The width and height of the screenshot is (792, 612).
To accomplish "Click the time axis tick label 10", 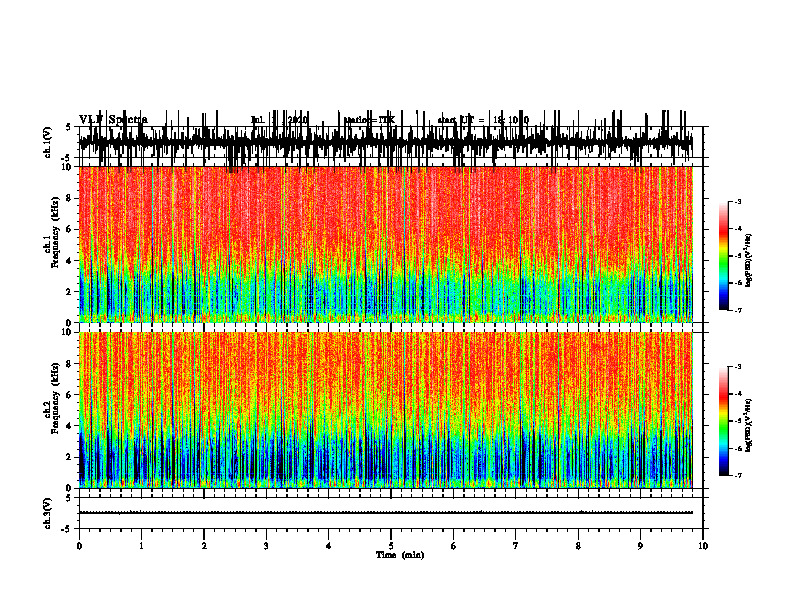I will pos(703,546).
